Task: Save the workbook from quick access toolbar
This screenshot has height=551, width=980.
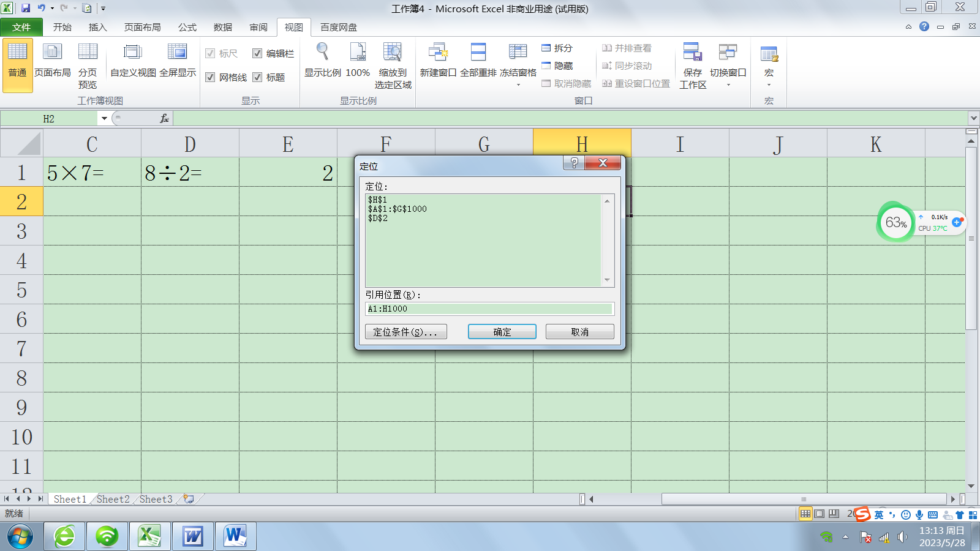Action: pyautogui.click(x=26, y=8)
